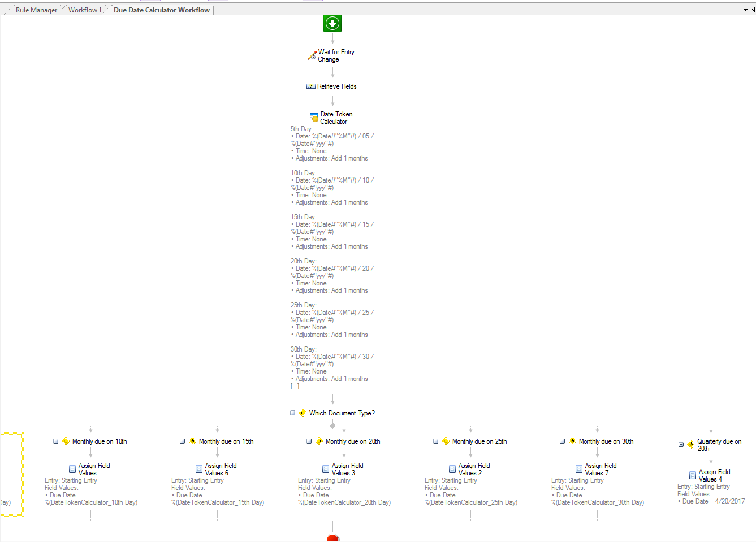The height and width of the screenshot is (542, 756).
Task: Select the Retrieve Fields activity icon
Action: 311,86
